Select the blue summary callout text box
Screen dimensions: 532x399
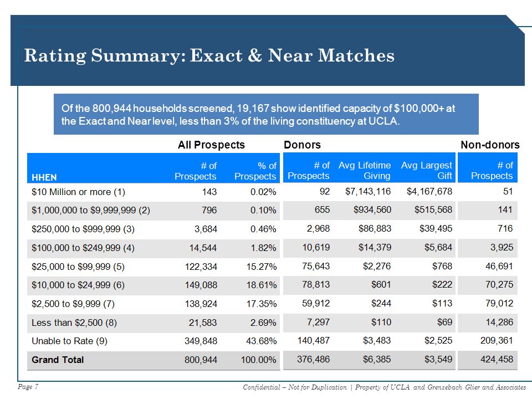(266, 114)
